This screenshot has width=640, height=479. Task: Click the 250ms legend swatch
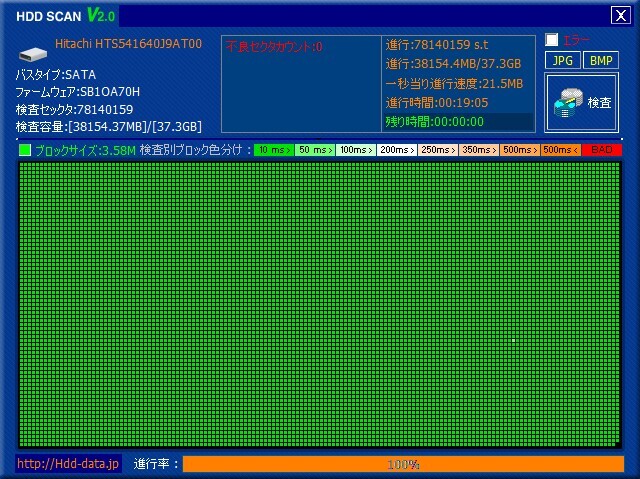[x=438, y=150]
